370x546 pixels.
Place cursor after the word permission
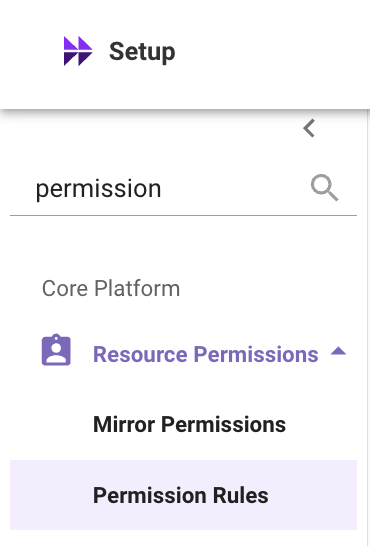(162, 189)
